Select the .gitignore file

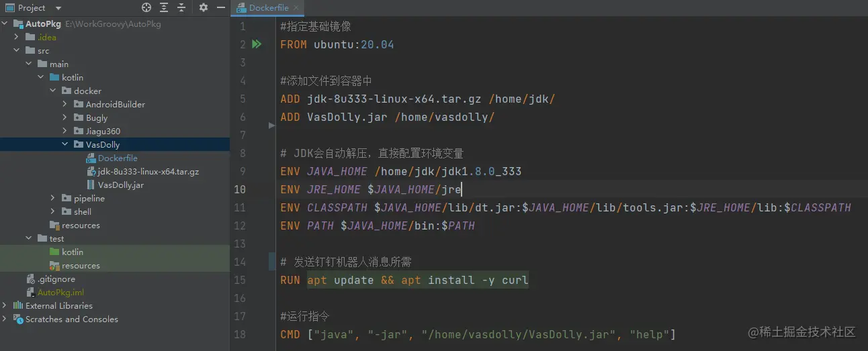click(56, 279)
